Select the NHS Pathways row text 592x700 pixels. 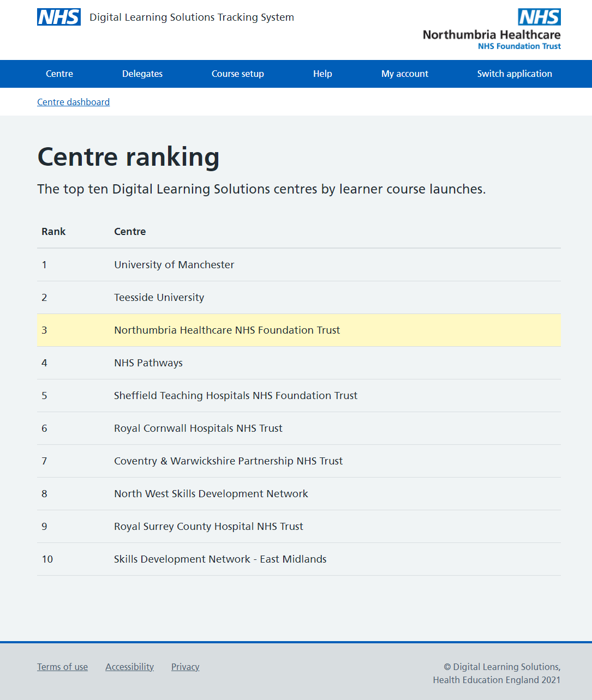(x=148, y=363)
